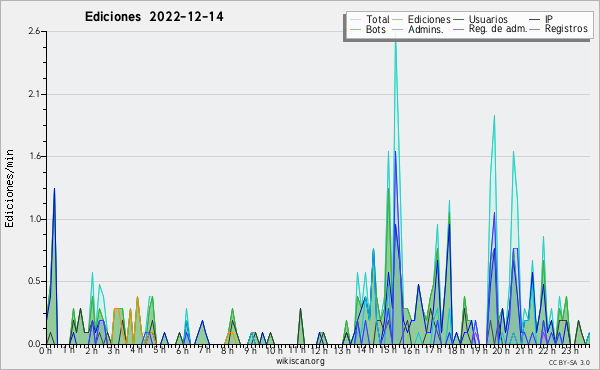600x370 pixels.
Task: Click the y-axis value 1.0
Action: 34,219
